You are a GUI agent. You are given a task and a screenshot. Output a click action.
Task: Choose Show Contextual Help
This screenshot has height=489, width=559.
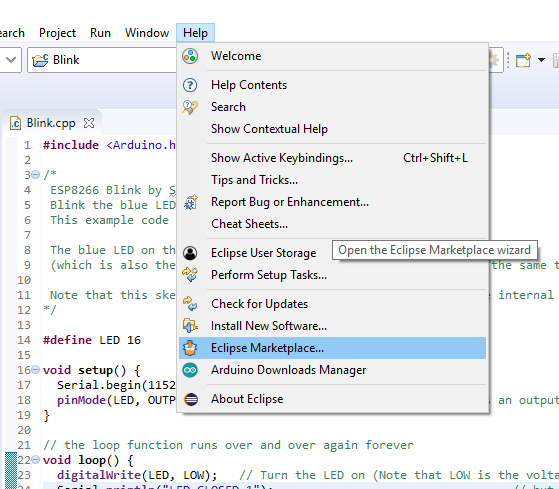point(332,129)
